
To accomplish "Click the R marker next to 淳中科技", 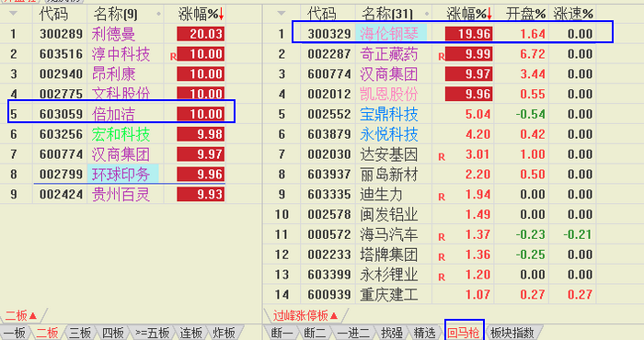I will (x=173, y=57).
